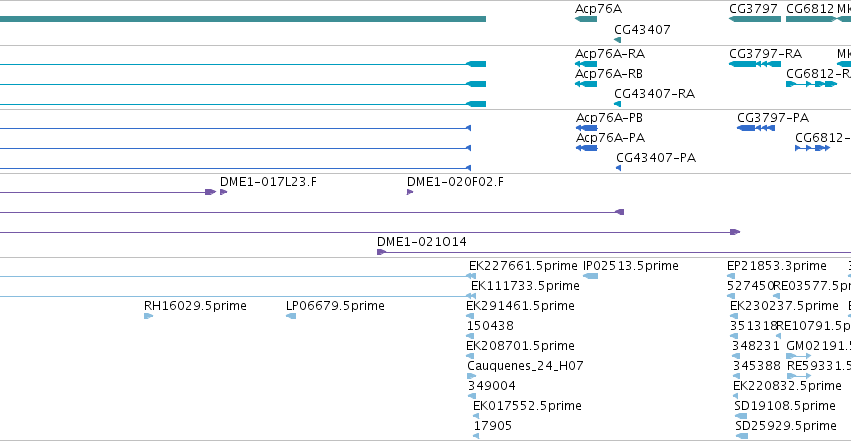Select the feature labeled 150438
Viewport: 851px width, 441px height.
pyautogui.click(x=490, y=326)
